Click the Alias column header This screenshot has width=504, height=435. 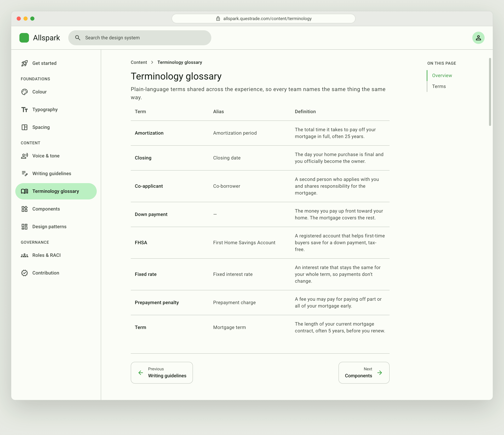click(x=218, y=112)
